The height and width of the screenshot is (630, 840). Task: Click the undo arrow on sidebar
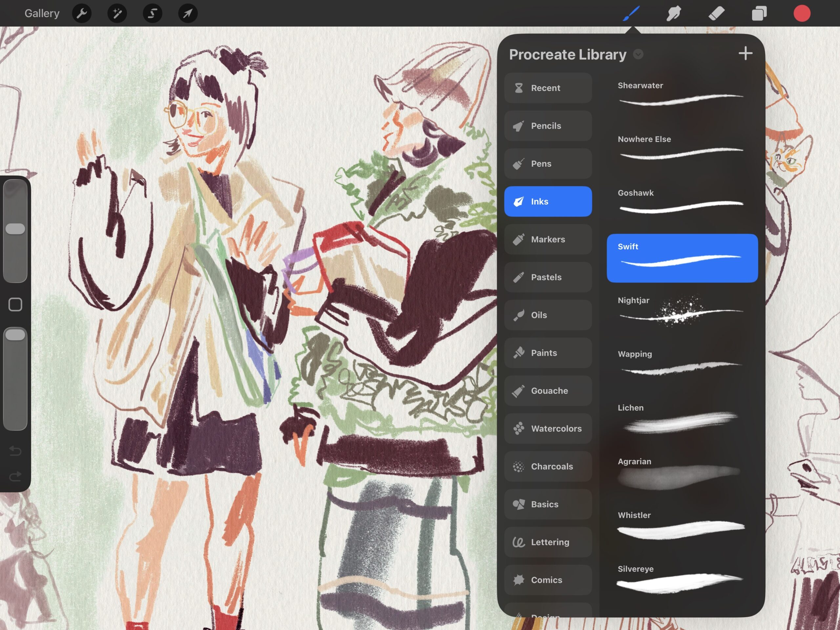15,451
